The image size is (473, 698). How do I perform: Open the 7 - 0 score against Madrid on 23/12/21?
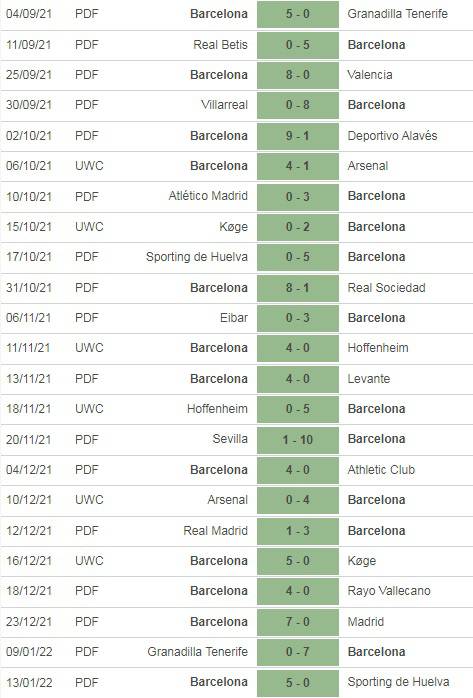pyautogui.click(x=298, y=622)
